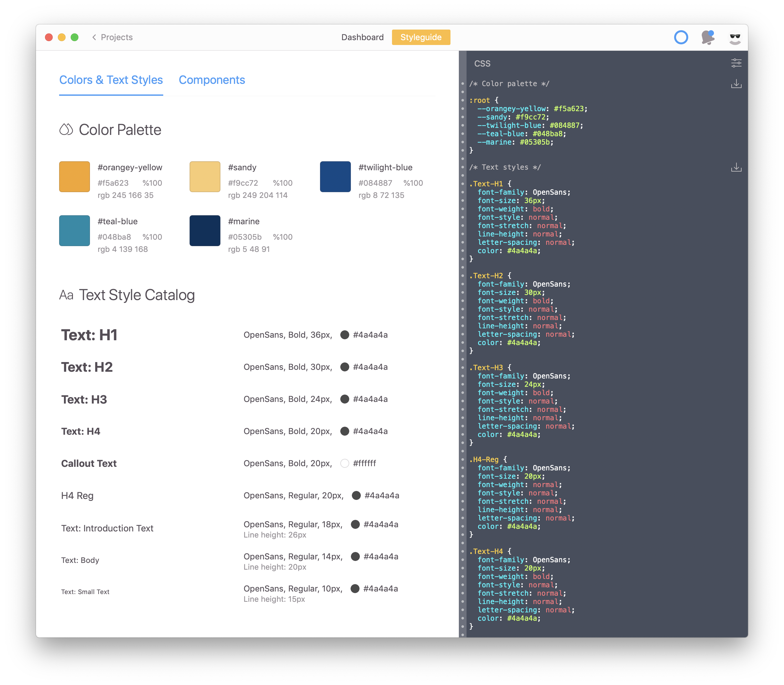Screen dimensions: 784x685
Task: Click the white color dot beside Callout Text
Action: click(344, 463)
